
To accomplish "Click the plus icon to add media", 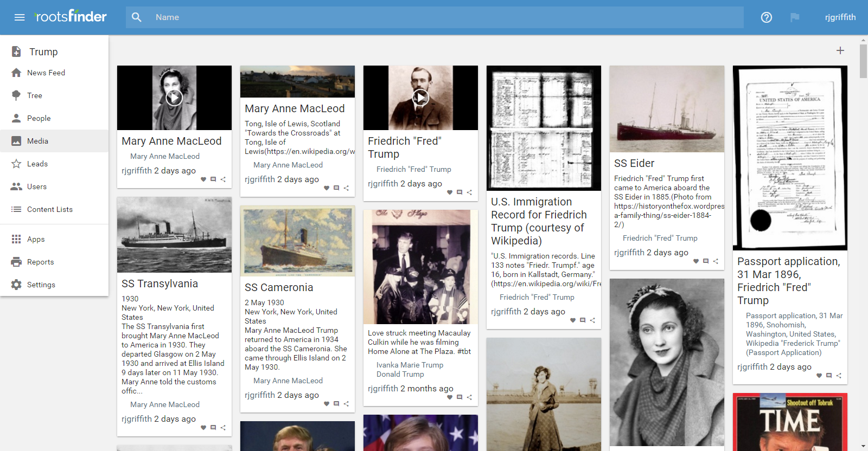I will 840,50.
